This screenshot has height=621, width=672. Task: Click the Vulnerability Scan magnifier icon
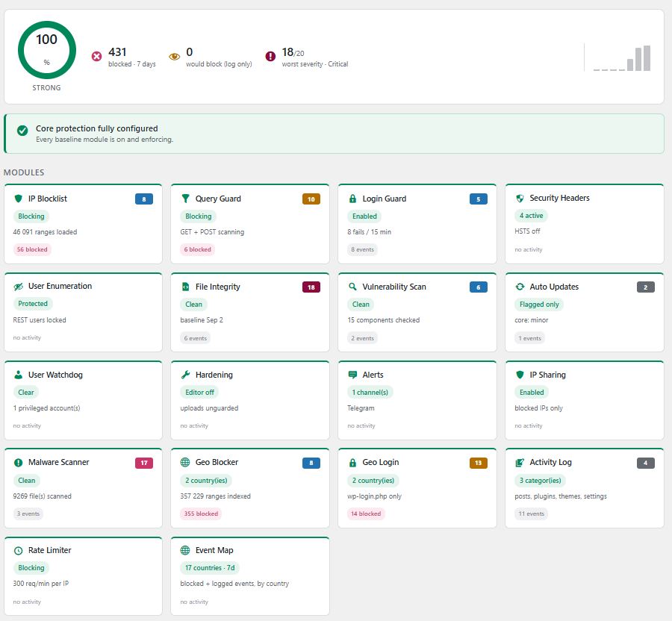click(352, 287)
